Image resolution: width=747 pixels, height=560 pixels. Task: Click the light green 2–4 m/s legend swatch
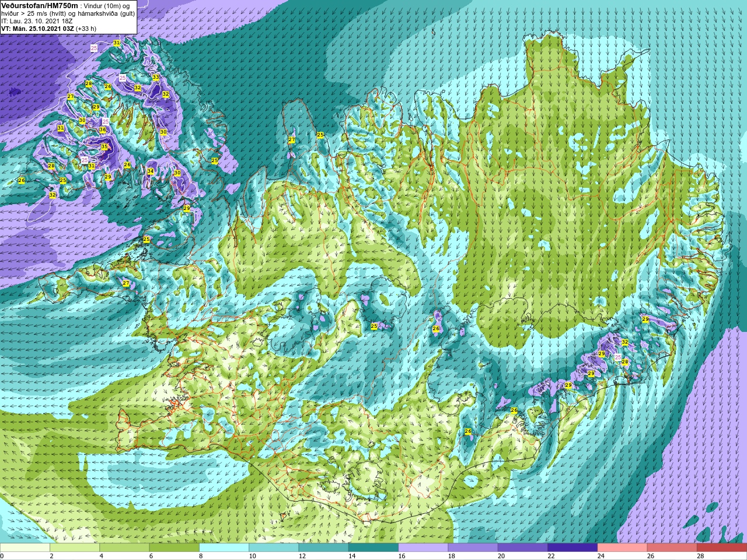75,548
